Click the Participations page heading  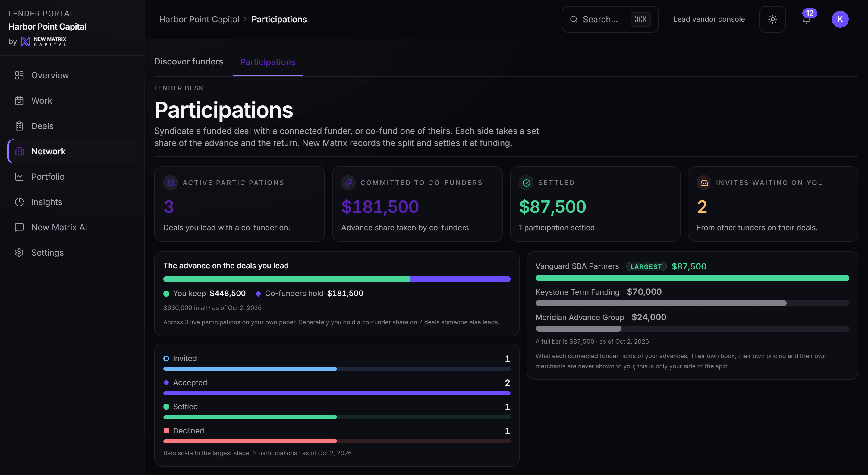tap(224, 110)
